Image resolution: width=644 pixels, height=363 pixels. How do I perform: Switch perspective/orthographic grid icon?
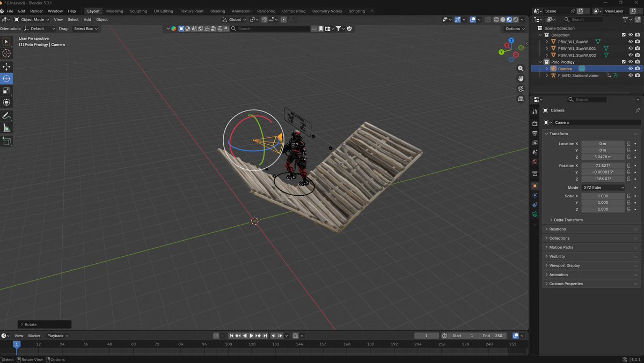(521, 99)
